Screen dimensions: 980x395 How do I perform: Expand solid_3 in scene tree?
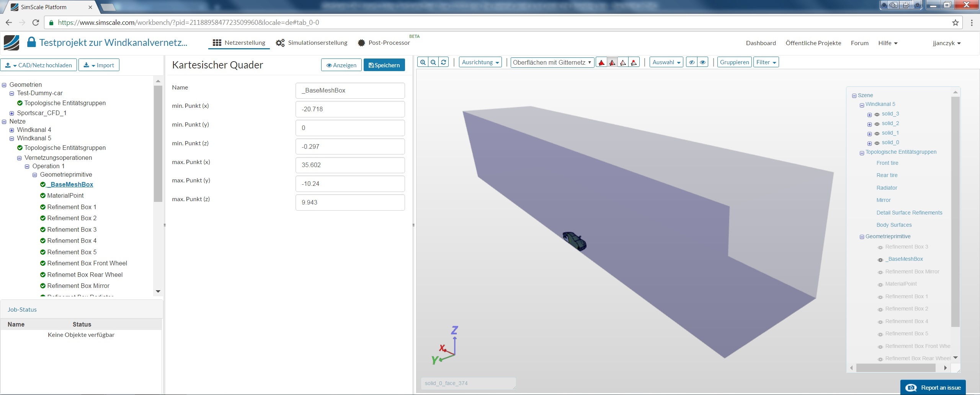[869, 115]
